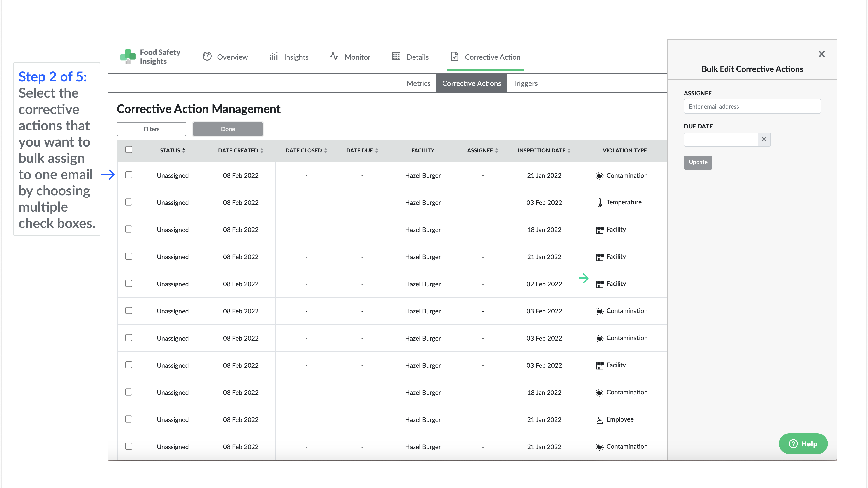Sort by Inspection Date column
Screen dimensions: 868x488
coord(569,151)
